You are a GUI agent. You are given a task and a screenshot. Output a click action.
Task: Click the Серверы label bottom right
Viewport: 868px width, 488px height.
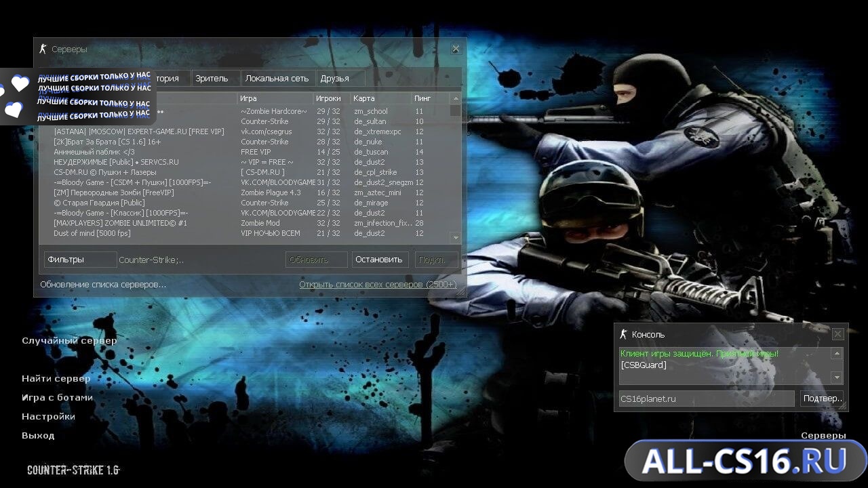point(823,435)
